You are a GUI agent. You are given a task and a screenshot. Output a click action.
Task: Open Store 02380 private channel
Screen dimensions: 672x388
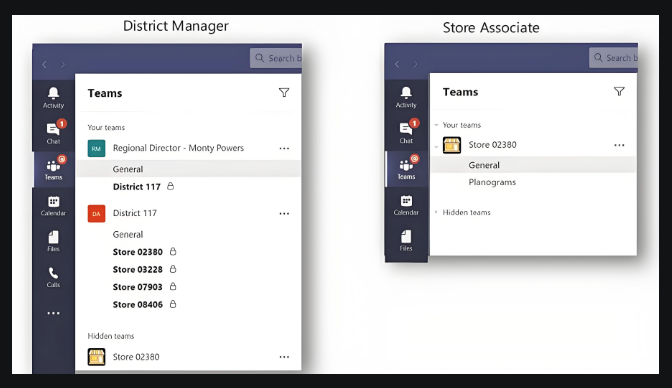pos(138,252)
